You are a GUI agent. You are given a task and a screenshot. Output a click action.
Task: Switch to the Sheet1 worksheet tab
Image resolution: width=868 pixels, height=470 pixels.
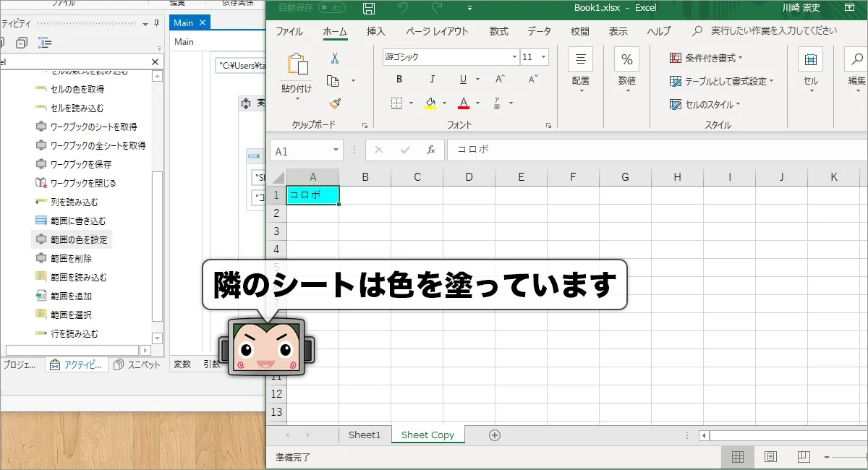pos(365,435)
